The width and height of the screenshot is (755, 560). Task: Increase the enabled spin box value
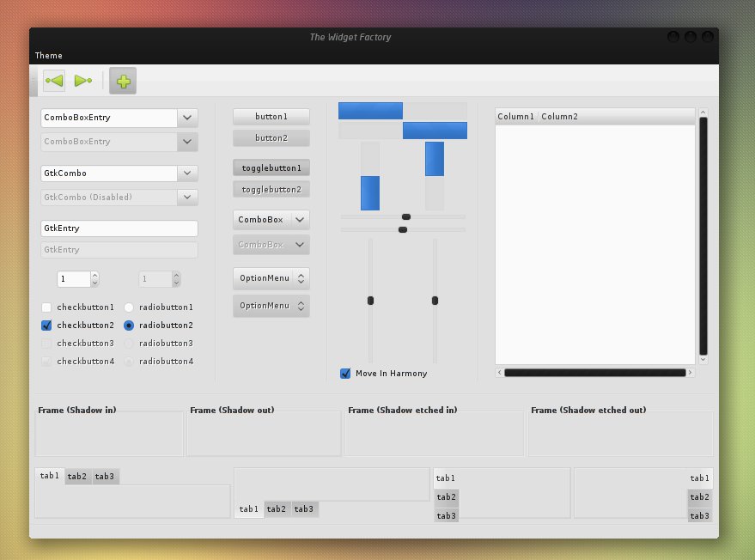(94, 275)
